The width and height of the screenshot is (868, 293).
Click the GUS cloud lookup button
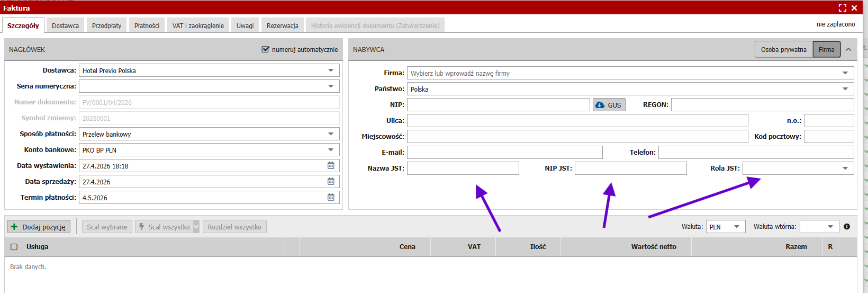pos(609,105)
